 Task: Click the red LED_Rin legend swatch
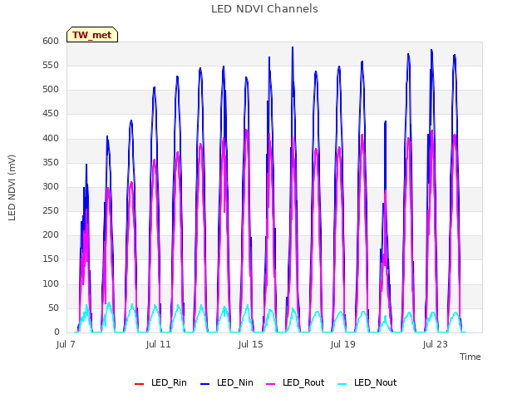(x=139, y=384)
